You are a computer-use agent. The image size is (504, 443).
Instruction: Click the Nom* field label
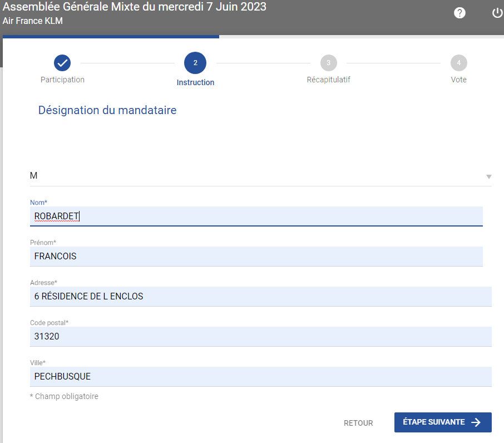click(x=38, y=203)
